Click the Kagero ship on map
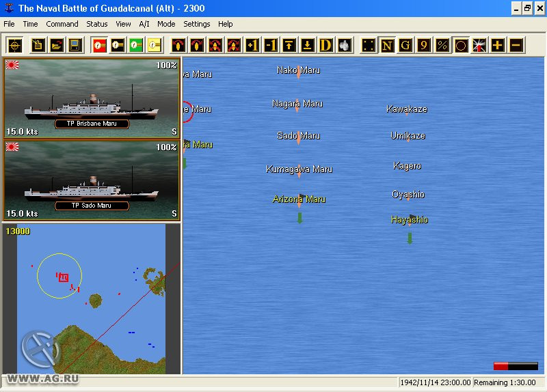The height and width of the screenshot is (392, 547). coord(407,166)
